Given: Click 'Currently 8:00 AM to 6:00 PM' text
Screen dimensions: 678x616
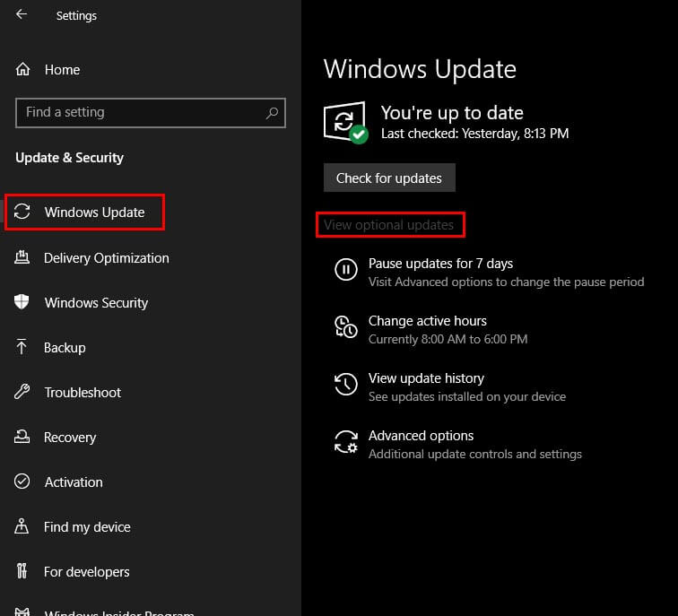Looking at the screenshot, I should coord(448,339).
